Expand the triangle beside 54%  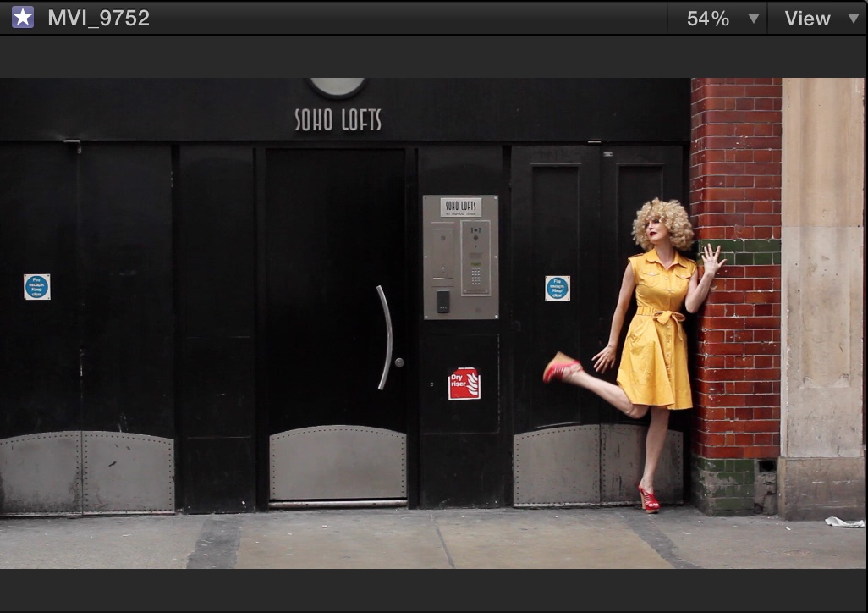click(754, 18)
